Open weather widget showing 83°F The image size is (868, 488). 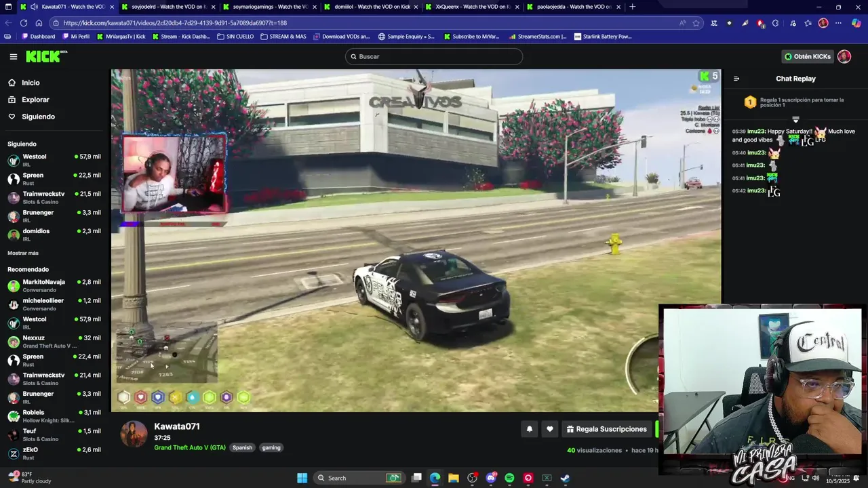click(x=31, y=478)
